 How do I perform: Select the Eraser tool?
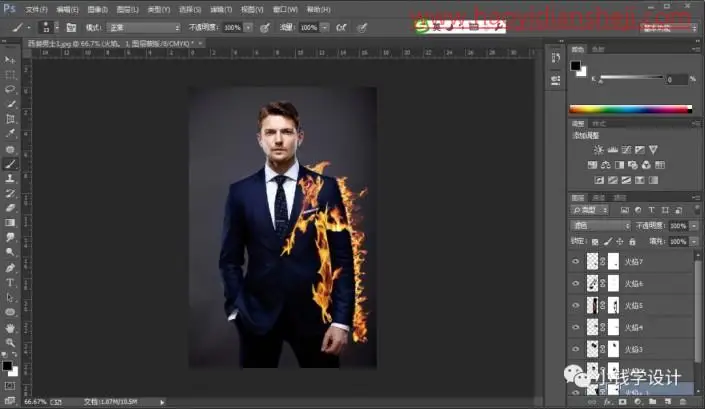click(10, 208)
